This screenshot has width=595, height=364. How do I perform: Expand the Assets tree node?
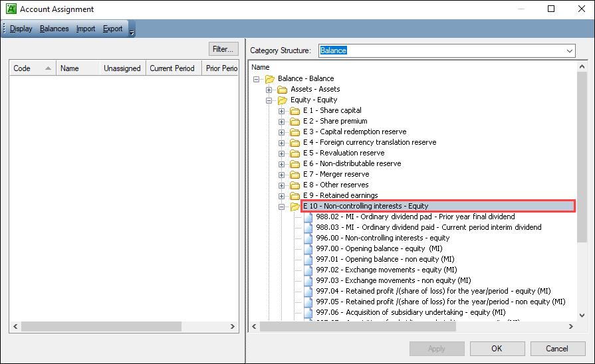click(x=269, y=89)
